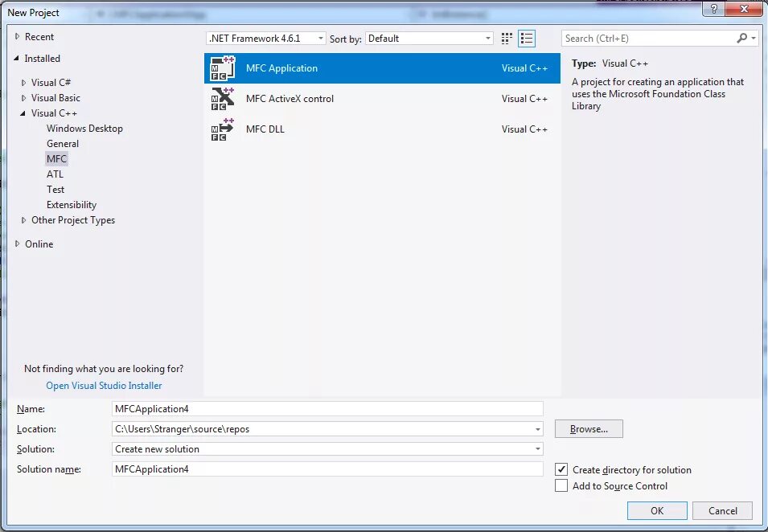Select the MFC Application template icon
This screenshot has height=532, width=768.
(223, 68)
